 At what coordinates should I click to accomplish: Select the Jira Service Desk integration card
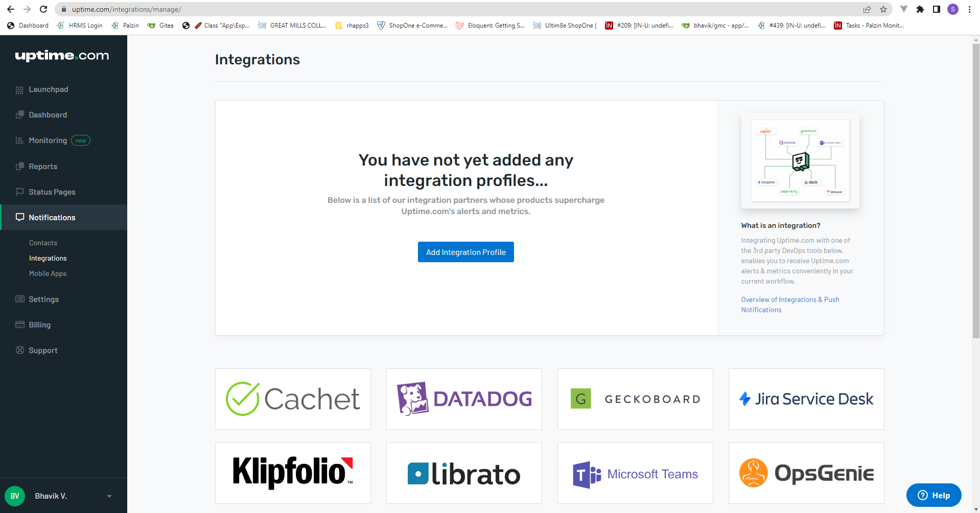click(x=806, y=399)
